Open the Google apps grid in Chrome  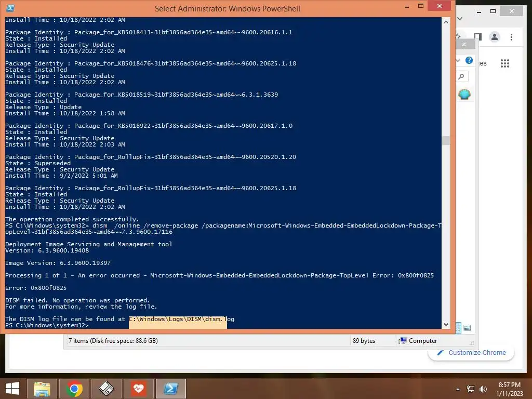tap(505, 63)
